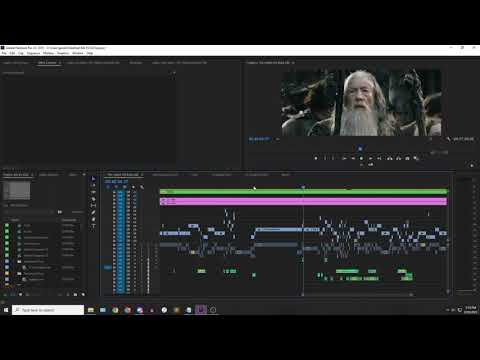This screenshot has height=360, width=480.
Task: Click the Windows taskbar search box
Action: (x=48, y=310)
